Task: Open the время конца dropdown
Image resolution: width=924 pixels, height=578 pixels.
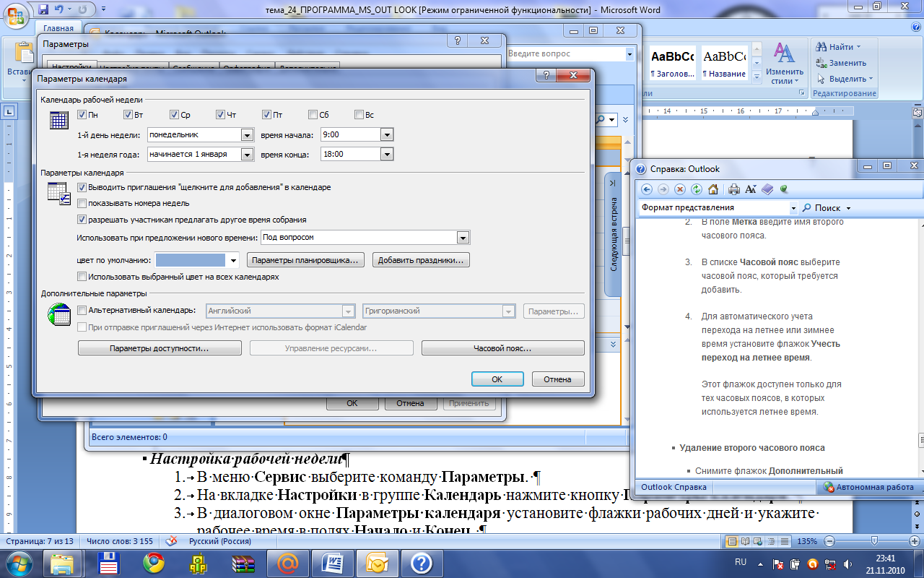Action: (x=386, y=154)
